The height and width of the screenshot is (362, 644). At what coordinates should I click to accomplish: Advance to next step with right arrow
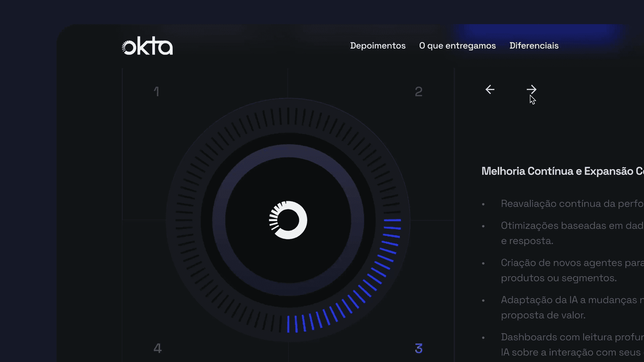coord(531,89)
